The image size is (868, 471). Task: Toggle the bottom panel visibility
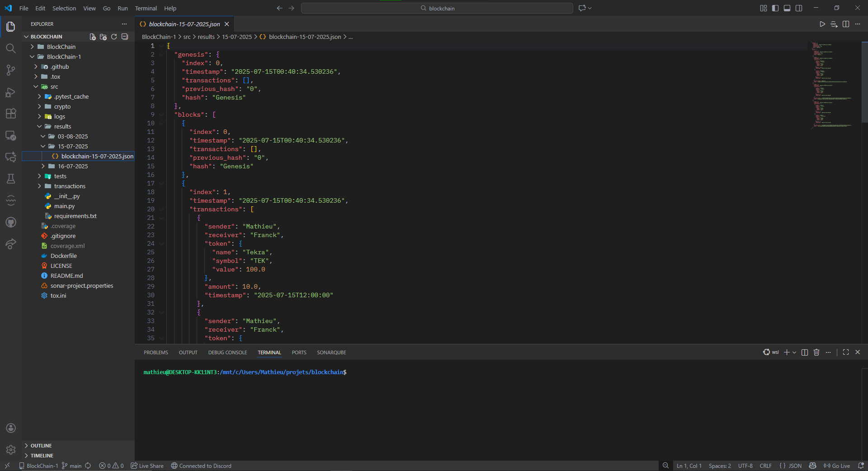[x=787, y=8]
